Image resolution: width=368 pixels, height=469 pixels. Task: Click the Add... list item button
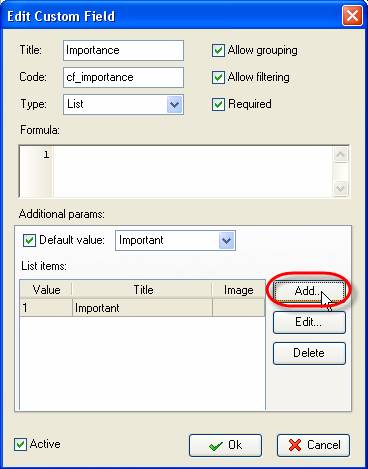click(x=309, y=291)
